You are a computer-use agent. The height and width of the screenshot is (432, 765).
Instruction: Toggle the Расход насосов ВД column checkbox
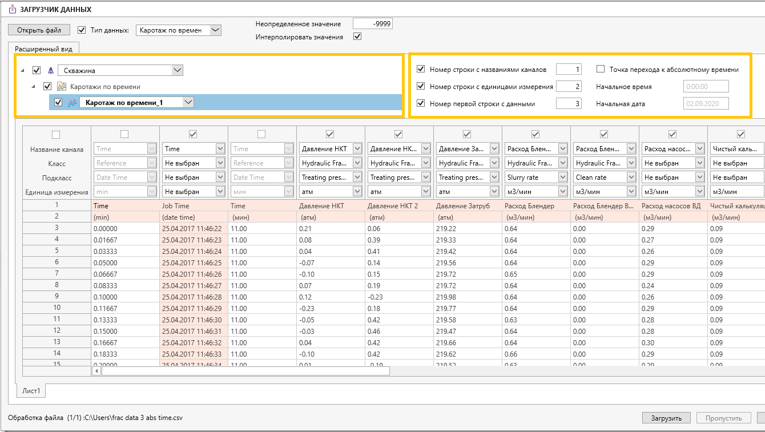click(x=672, y=134)
